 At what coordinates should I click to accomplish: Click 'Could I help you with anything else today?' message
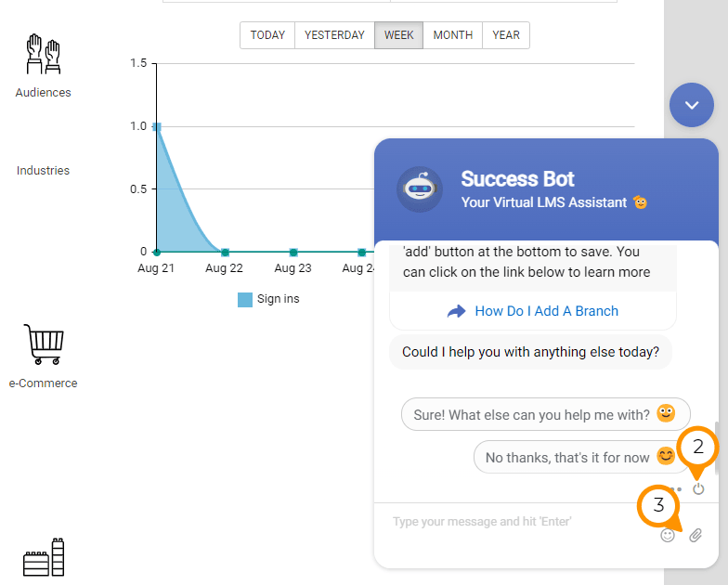pyautogui.click(x=531, y=352)
